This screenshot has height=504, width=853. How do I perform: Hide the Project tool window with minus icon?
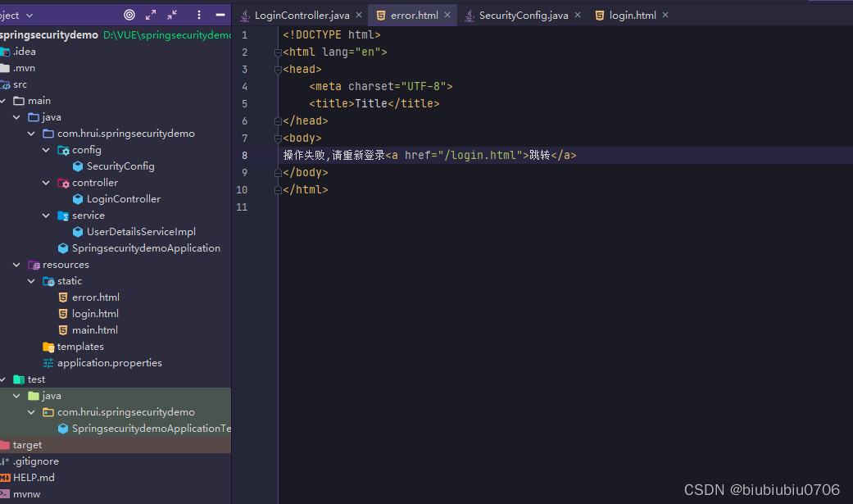pyautogui.click(x=220, y=15)
